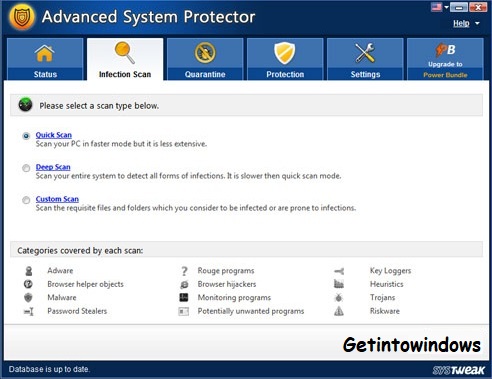Click the Deep Scan description text
This screenshot has height=379, width=492.
click(188, 176)
